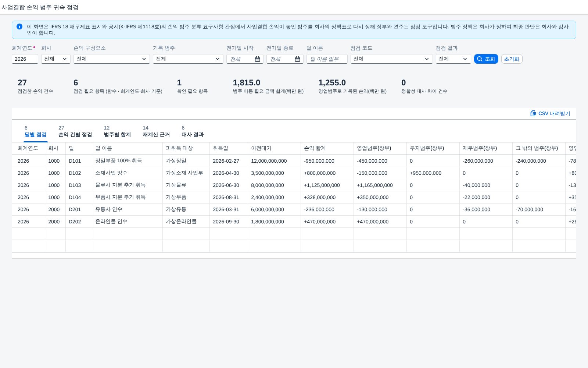The height and width of the screenshot is (368, 588).
Task: Switch to the 딜별 점검 tab
Action: click(x=35, y=131)
